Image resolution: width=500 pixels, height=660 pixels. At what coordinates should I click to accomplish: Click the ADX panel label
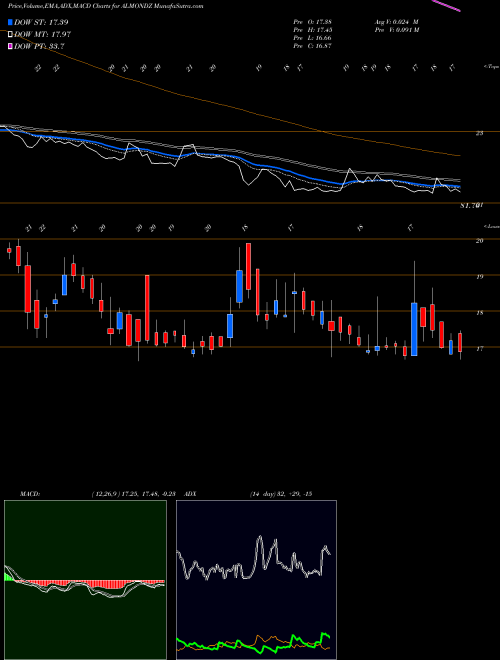190,494
